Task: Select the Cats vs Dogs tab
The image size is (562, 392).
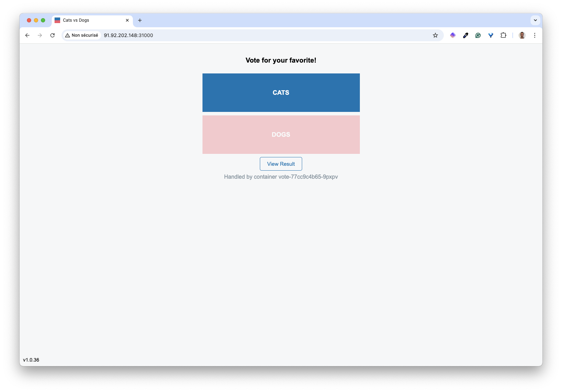Action: coord(87,20)
